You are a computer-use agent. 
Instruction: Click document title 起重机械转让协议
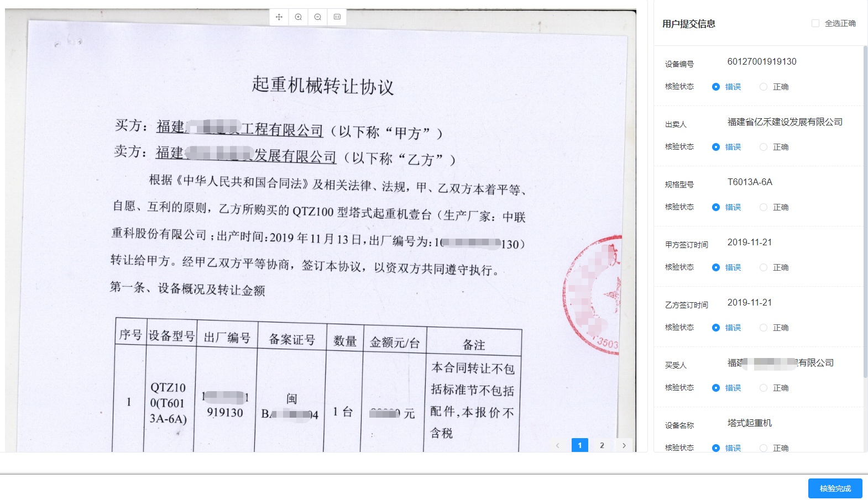[x=323, y=86]
